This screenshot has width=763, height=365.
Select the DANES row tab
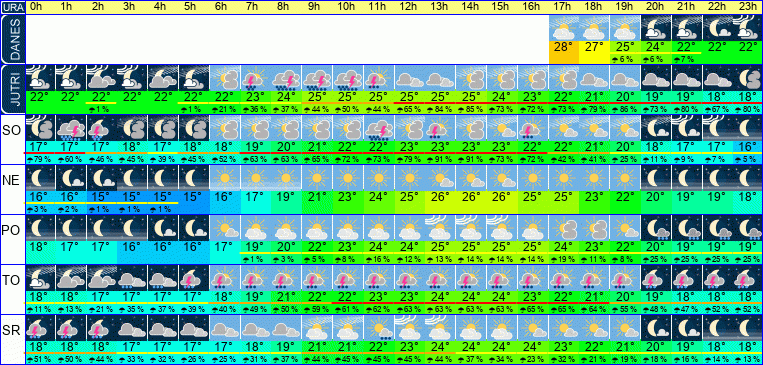click(x=12, y=39)
